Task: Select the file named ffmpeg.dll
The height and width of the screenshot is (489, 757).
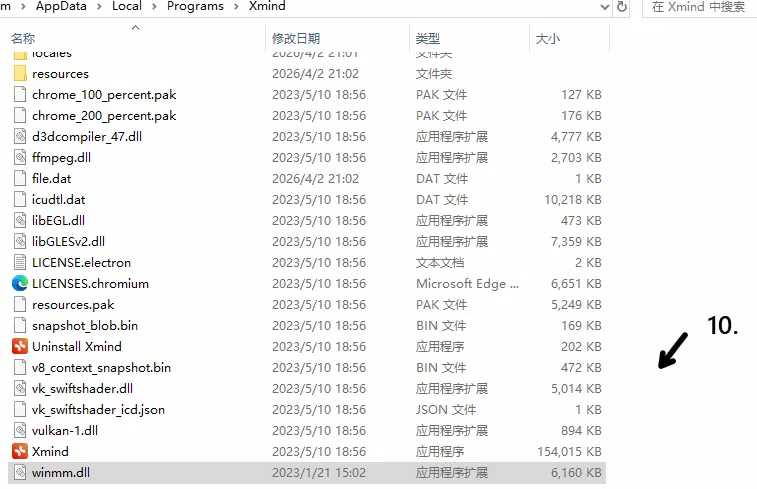Action: [61, 158]
